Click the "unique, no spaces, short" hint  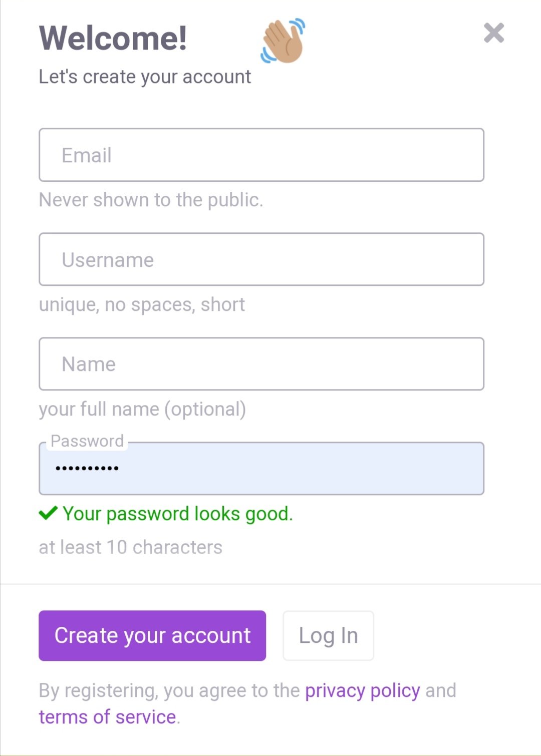click(142, 304)
